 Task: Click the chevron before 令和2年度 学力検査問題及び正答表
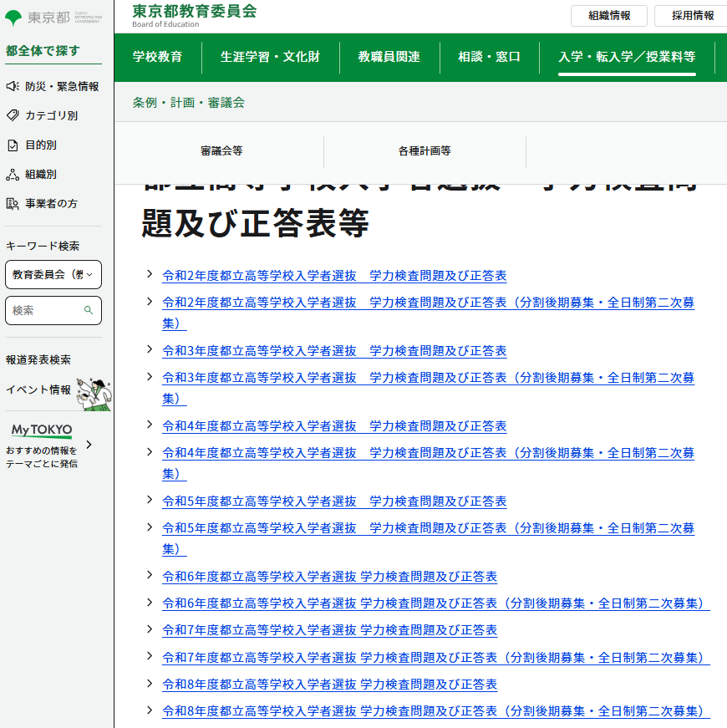[x=150, y=274]
